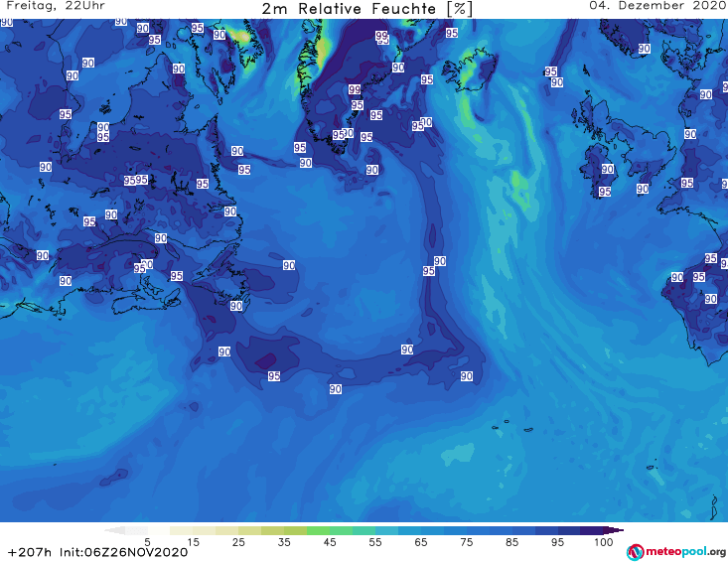Click the 'Init:06Z26NOV2020' model run text
The height and width of the screenshot is (562, 728).
pos(123,552)
